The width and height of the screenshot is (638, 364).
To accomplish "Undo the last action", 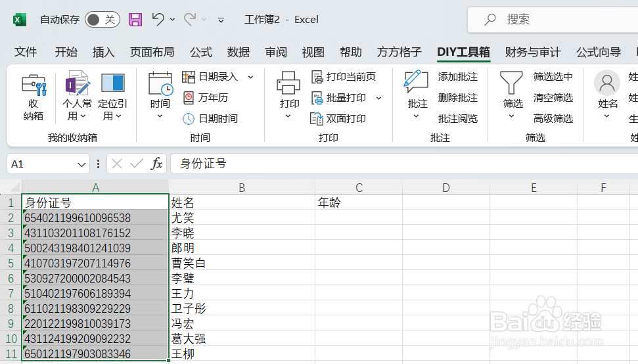I will click(x=158, y=19).
